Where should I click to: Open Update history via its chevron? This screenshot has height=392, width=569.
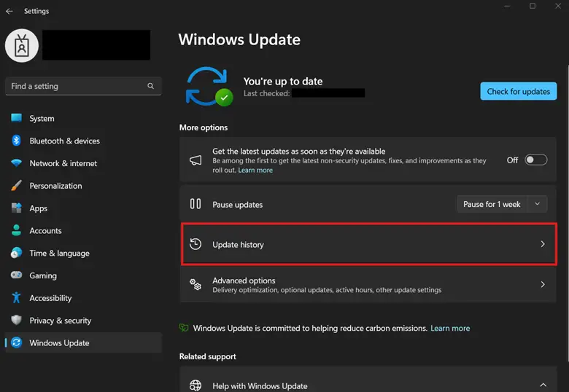[x=543, y=244]
